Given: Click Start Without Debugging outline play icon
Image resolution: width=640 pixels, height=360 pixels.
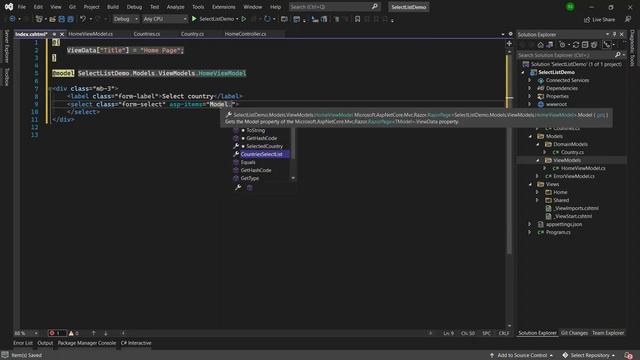Looking at the screenshot, I should pos(244,19).
